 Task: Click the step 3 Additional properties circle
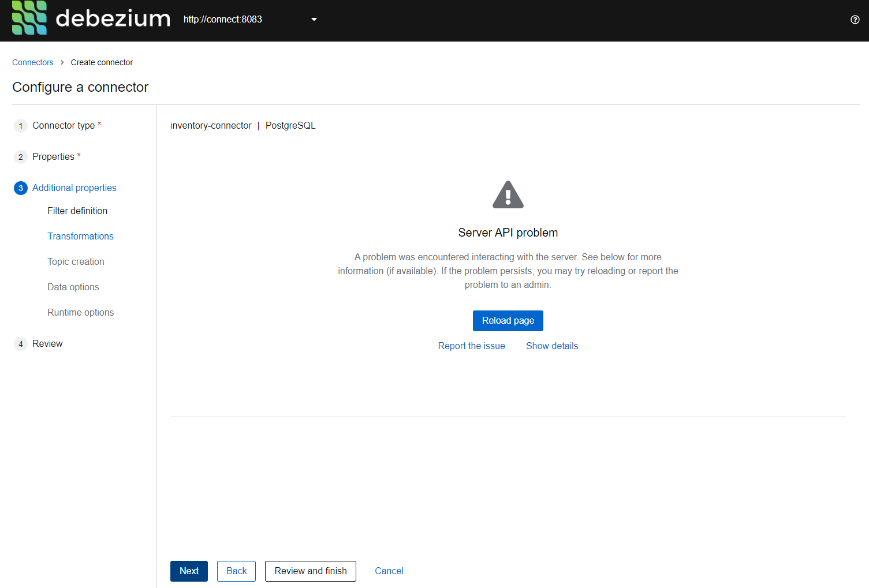tap(20, 188)
